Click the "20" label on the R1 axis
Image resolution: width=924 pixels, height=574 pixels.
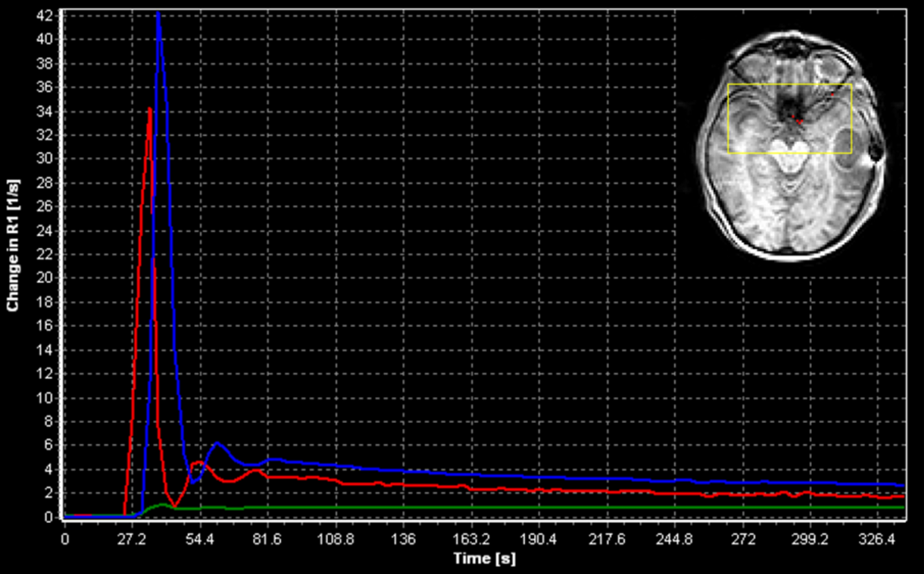(44, 278)
